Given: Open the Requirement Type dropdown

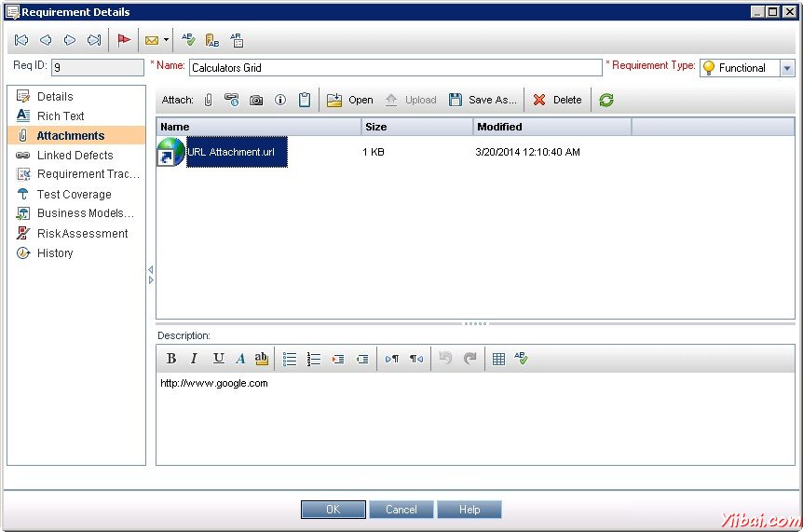Looking at the screenshot, I should (x=787, y=68).
